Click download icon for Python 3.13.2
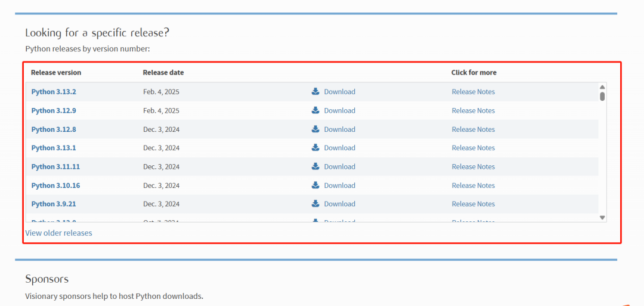The width and height of the screenshot is (644, 306). (315, 91)
